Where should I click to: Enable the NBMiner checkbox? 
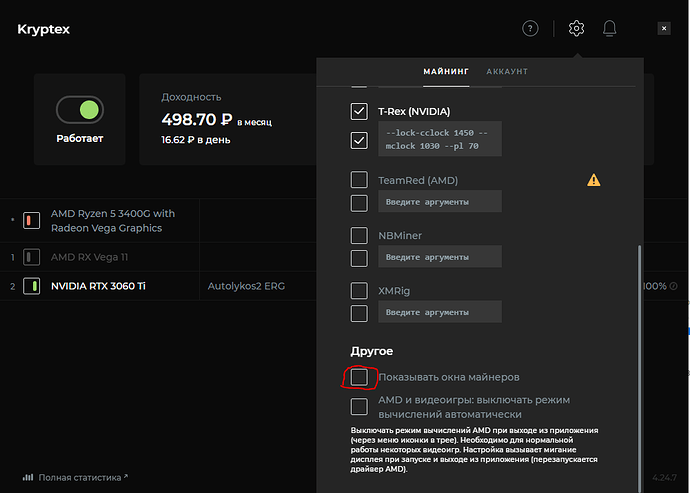pyautogui.click(x=359, y=235)
